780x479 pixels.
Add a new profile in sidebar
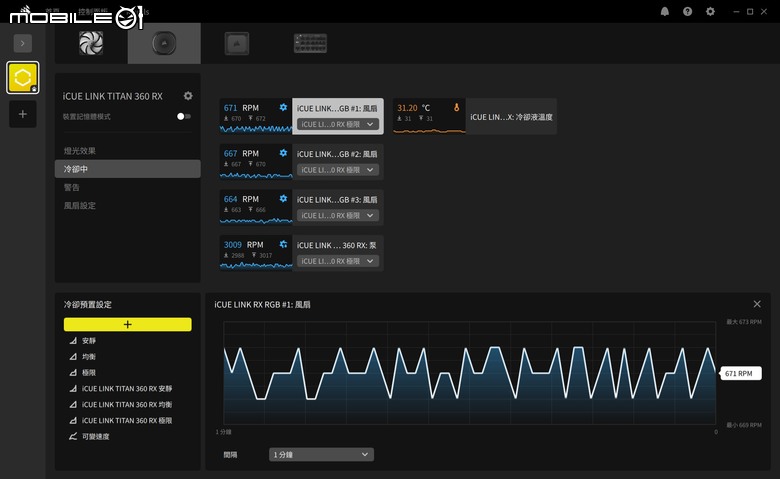point(22,114)
